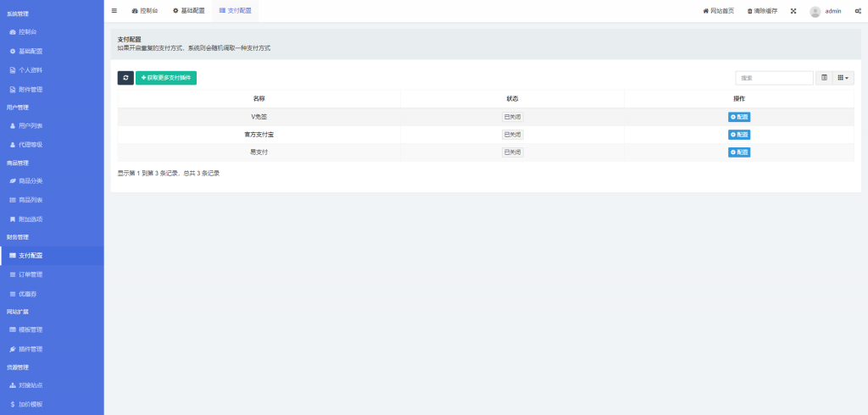The height and width of the screenshot is (415, 868).
Task: Open the 控制台 tab in top bar
Action: click(144, 10)
